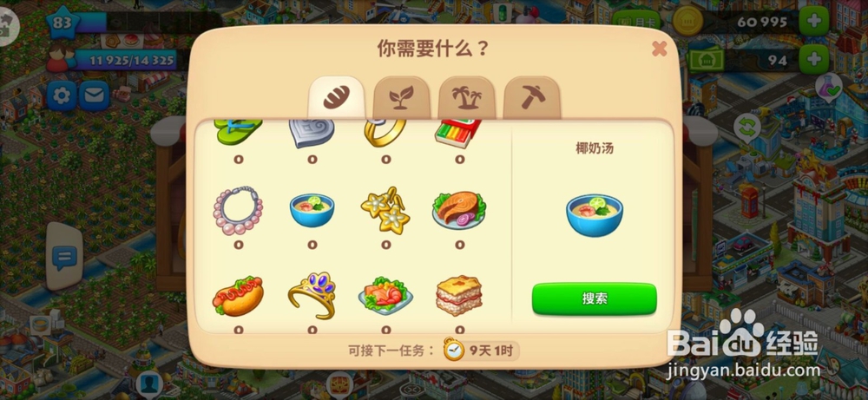Open the chat speech bubble panel
Screen dimensions: 868x400
(64, 257)
